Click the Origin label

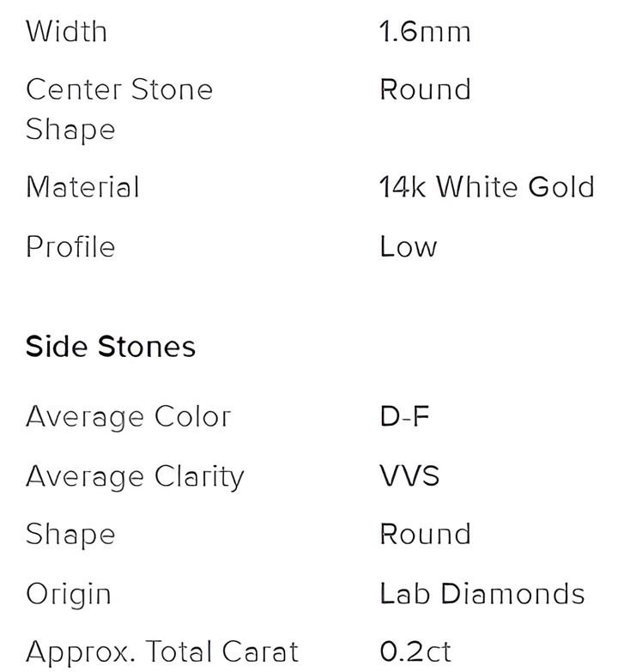pos(69,594)
